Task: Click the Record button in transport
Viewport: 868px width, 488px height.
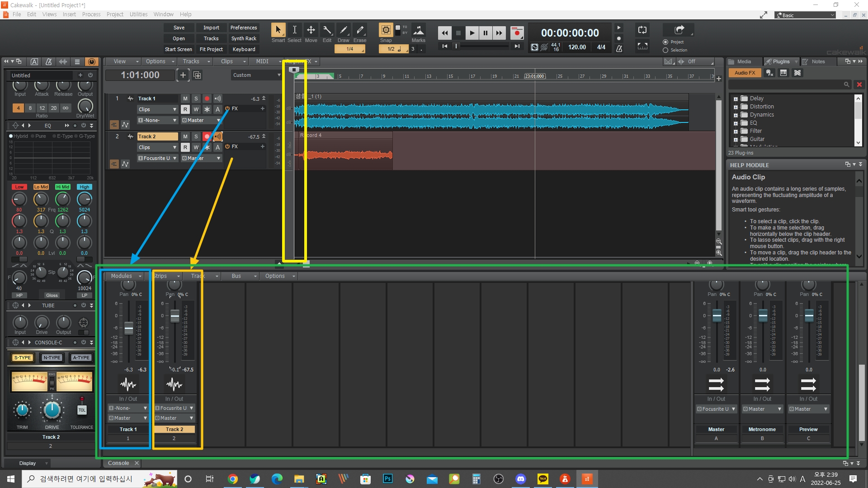Action: (x=517, y=33)
